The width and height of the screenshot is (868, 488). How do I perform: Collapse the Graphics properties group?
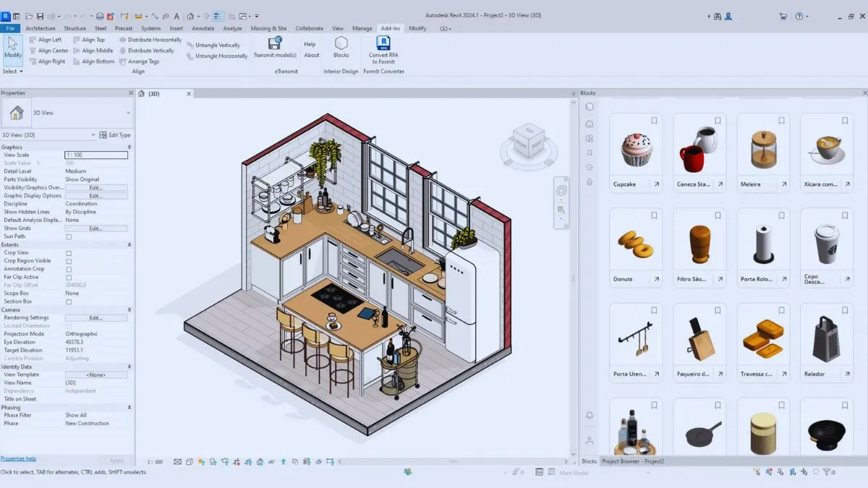point(129,147)
